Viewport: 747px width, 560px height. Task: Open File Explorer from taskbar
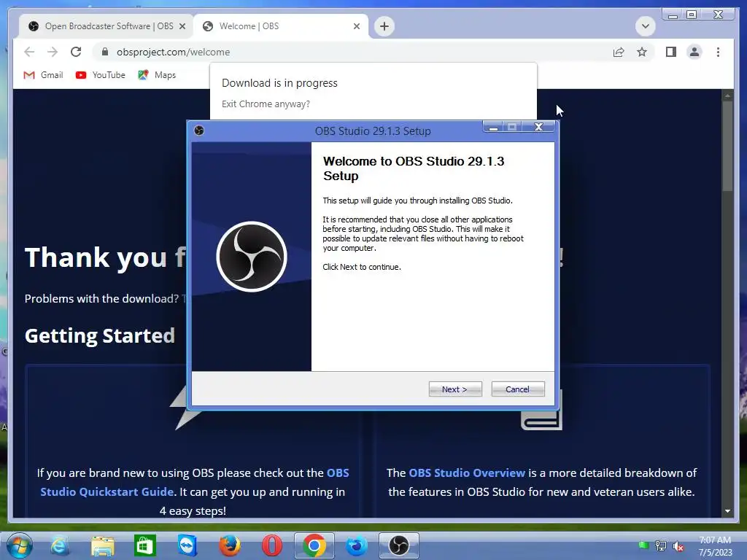pos(102,545)
